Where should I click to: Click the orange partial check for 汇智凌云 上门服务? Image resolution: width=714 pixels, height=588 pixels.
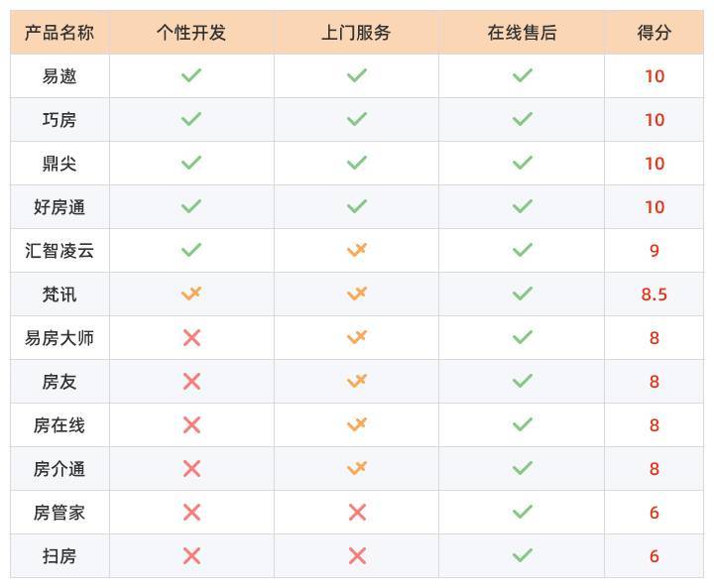(357, 250)
